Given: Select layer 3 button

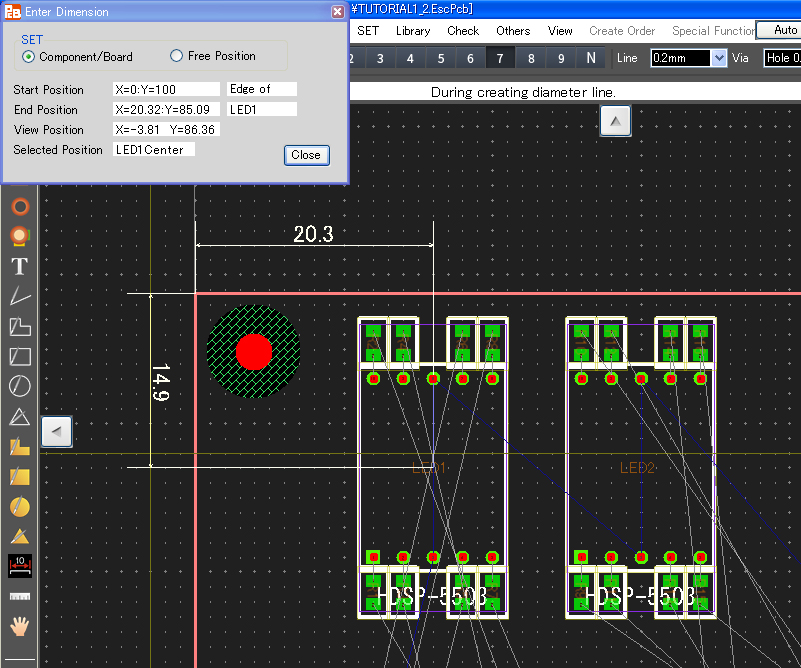Looking at the screenshot, I should click(x=380, y=58).
